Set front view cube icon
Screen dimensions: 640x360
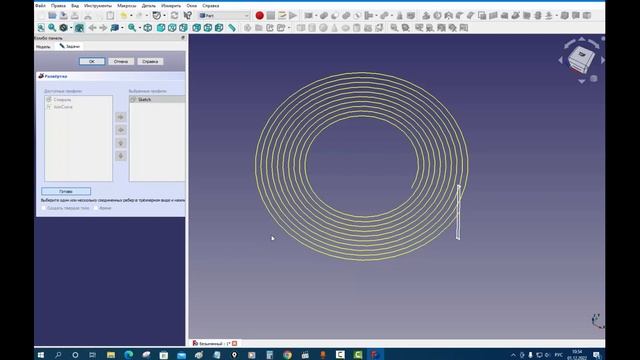click(x=161, y=28)
